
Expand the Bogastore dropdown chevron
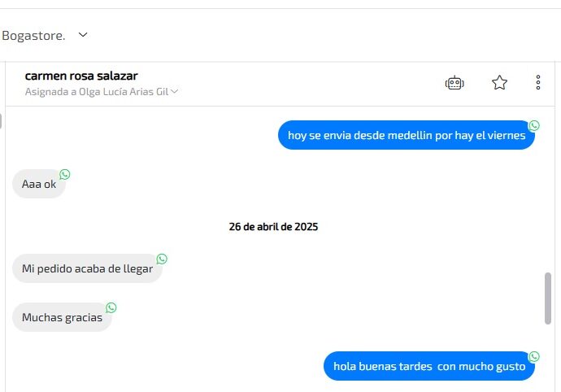[83, 35]
